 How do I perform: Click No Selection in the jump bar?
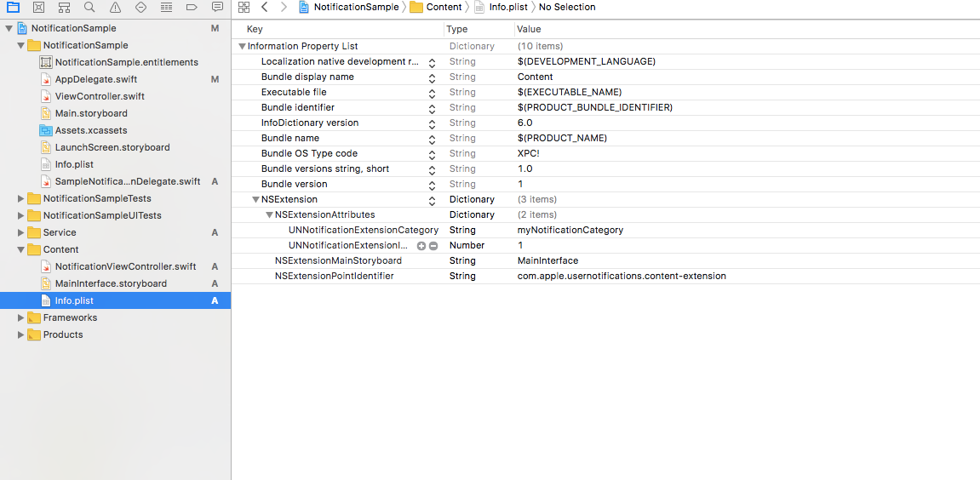pyautogui.click(x=567, y=8)
